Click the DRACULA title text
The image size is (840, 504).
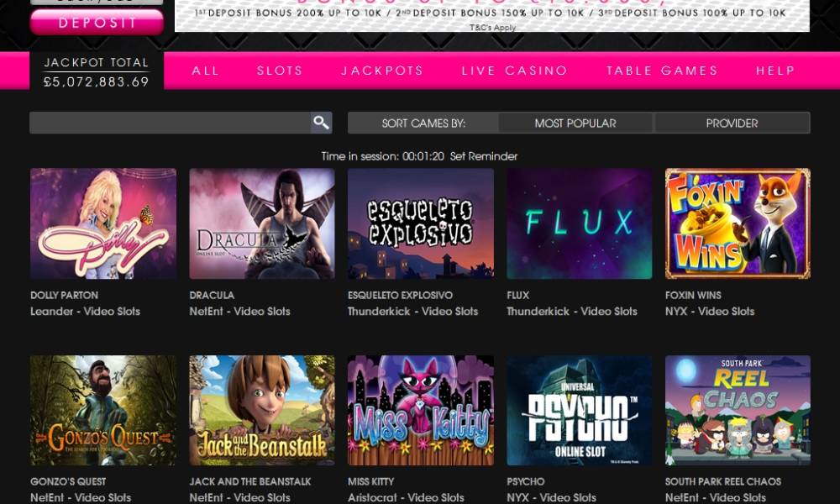click(x=212, y=295)
